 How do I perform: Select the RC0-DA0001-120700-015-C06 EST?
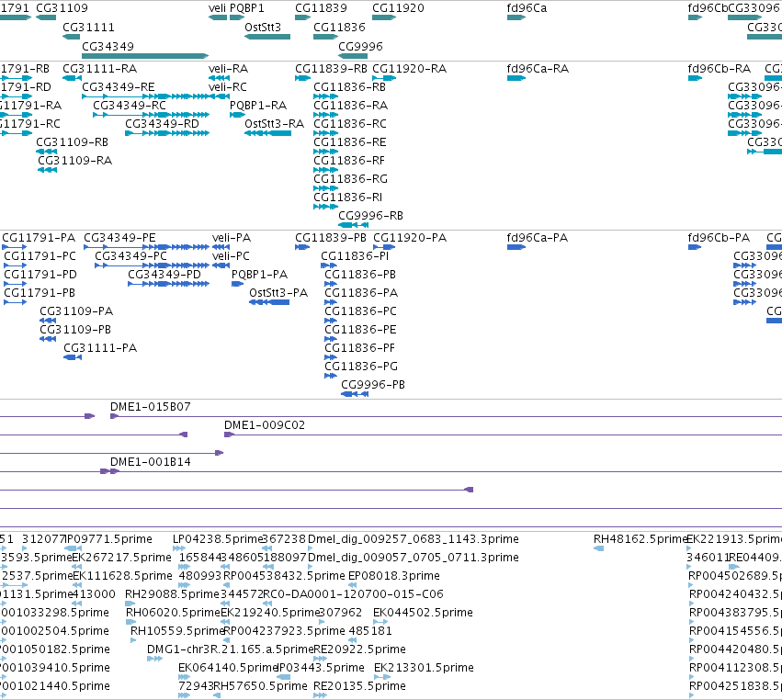coord(353,594)
